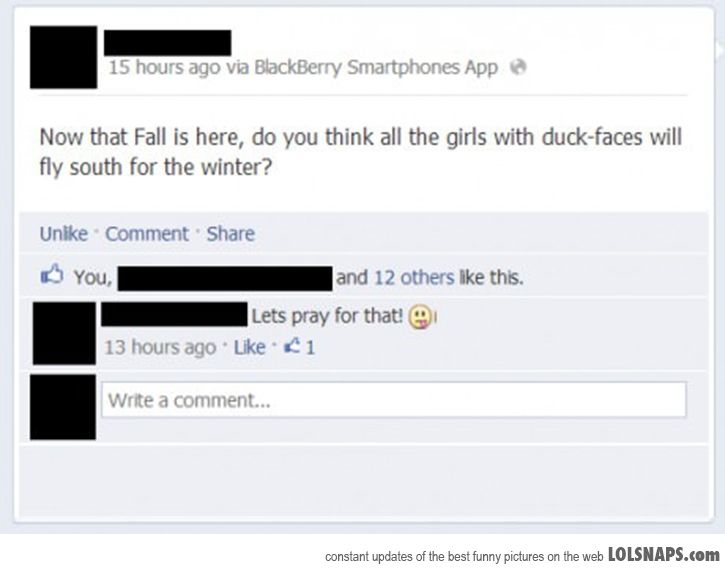This screenshot has width=725, height=574.
Task: Click the 'Write a comment...' field
Action: (394, 400)
